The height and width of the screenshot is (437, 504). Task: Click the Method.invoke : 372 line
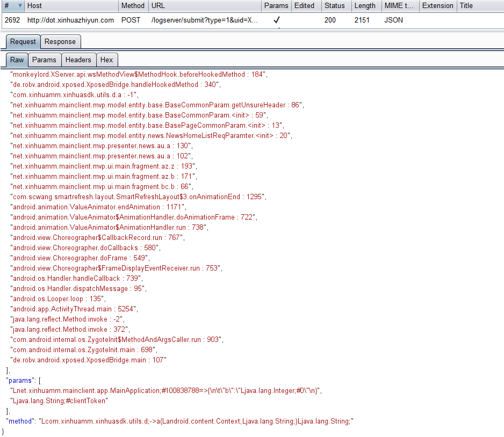click(70, 330)
